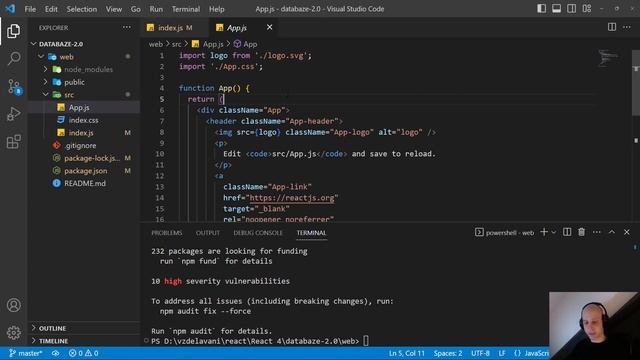Change the LF end of line sequence
640x360 pixels.
tap(502, 353)
